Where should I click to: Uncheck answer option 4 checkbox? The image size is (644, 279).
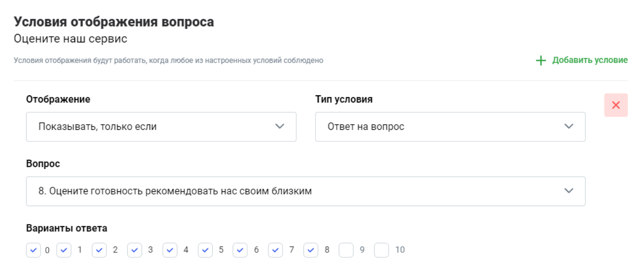[x=170, y=250]
